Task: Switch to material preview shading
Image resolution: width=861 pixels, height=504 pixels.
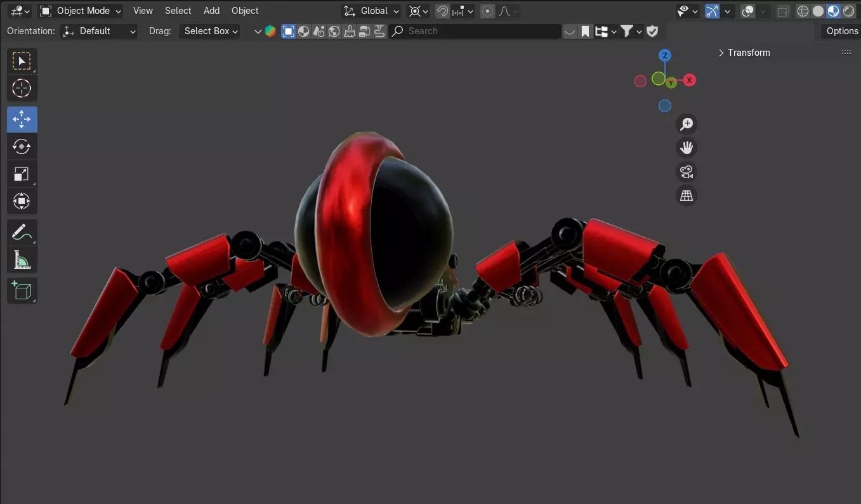Action: click(x=833, y=11)
